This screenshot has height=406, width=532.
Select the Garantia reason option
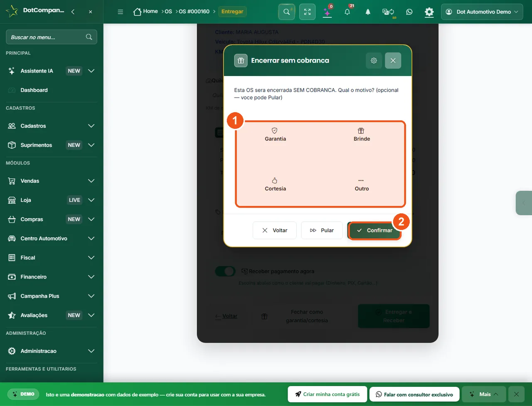(275, 135)
